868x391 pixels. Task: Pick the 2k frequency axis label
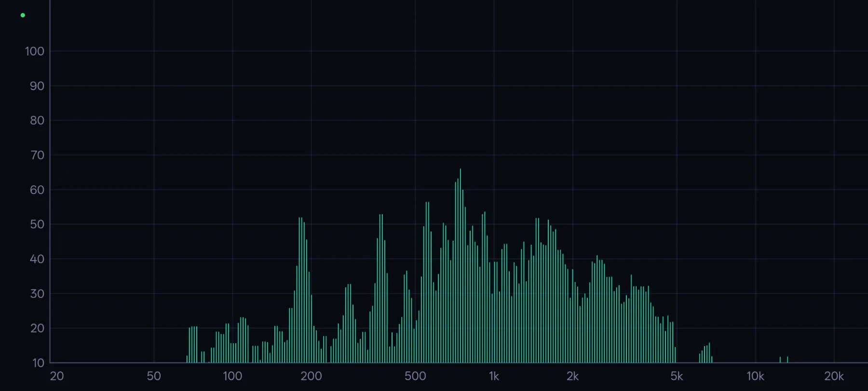572,376
